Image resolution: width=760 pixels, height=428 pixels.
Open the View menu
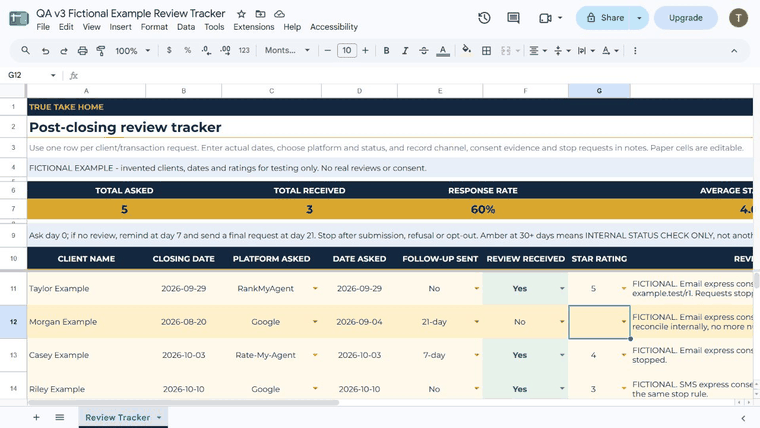pos(91,27)
